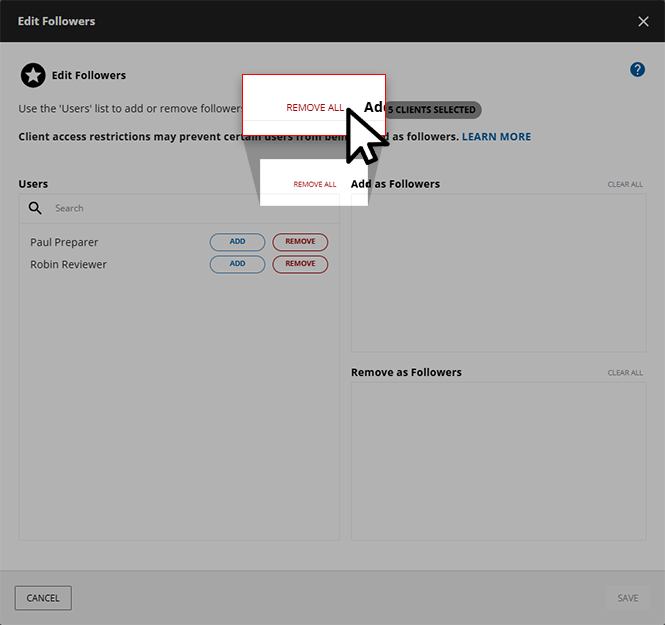Screen dimensions: 665x625
Task: Click inside the Add as Followers box
Action: (498, 272)
